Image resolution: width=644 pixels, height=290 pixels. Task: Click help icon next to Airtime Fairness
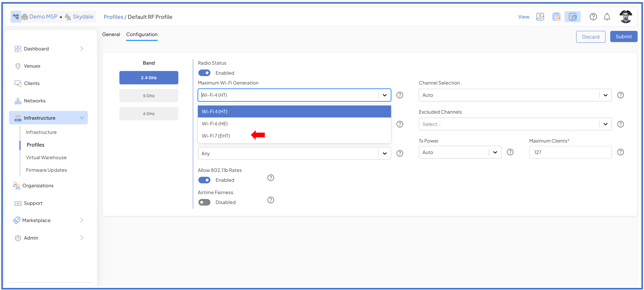click(271, 200)
